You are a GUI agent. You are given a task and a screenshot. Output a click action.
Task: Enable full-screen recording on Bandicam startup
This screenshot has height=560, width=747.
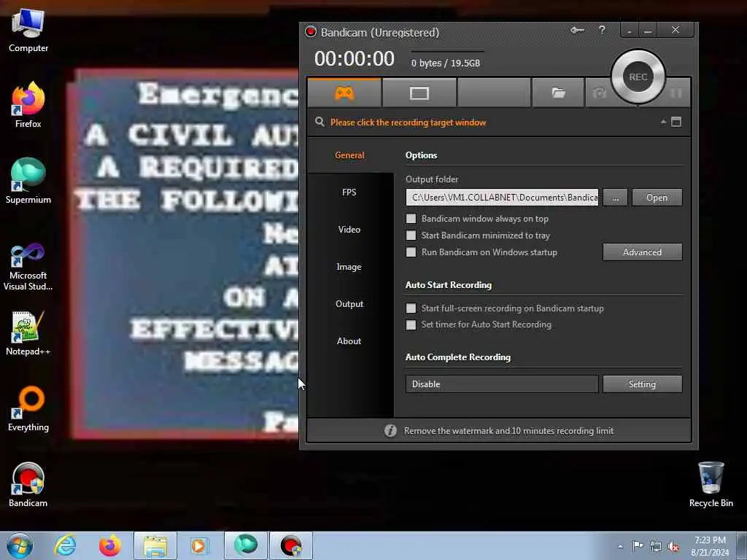(x=411, y=308)
